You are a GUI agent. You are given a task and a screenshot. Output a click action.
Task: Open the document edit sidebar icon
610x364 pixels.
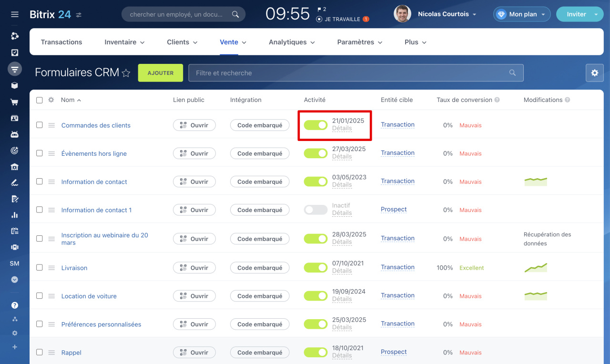[15, 199]
